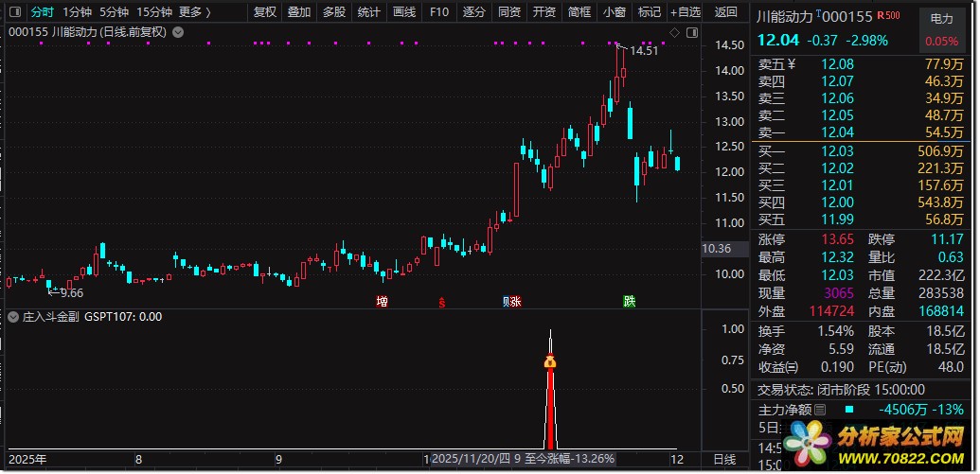980x474 pixels.
Task: Add stock with +自选 button
Action: pos(686,12)
